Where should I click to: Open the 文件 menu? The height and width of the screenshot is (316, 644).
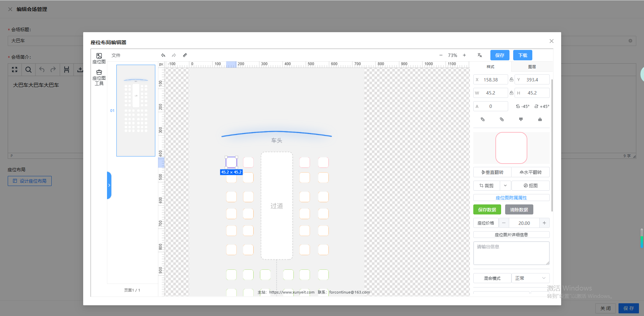click(x=116, y=55)
